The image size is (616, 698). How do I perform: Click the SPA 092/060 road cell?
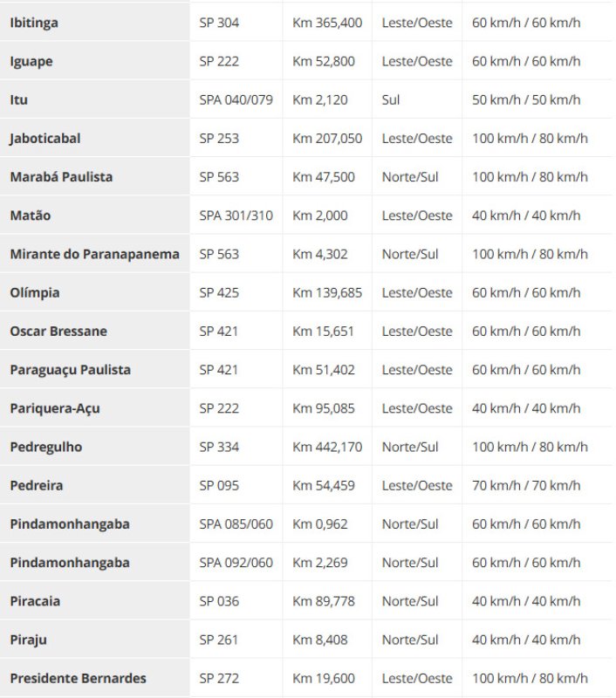(236, 562)
